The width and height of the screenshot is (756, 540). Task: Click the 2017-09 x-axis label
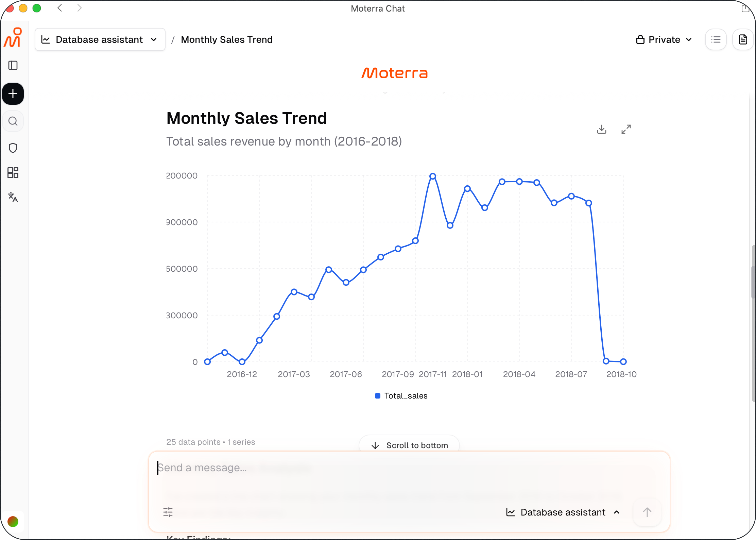click(x=398, y=374)
